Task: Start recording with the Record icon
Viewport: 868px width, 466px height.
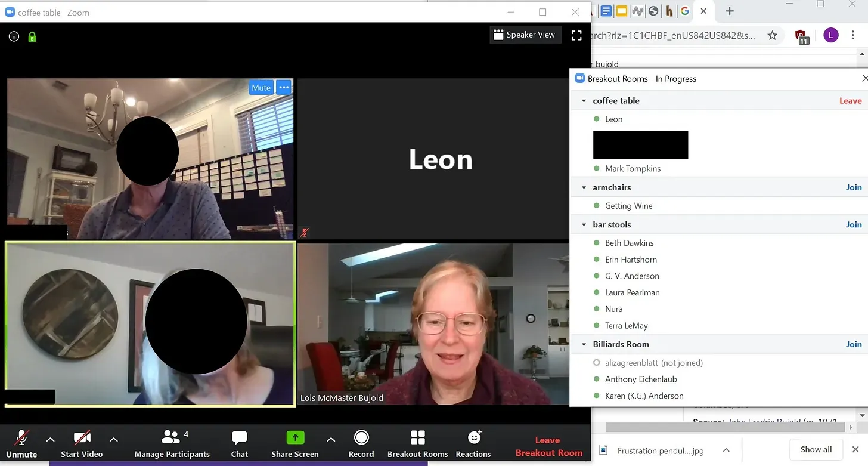Action: pos(361,439)
